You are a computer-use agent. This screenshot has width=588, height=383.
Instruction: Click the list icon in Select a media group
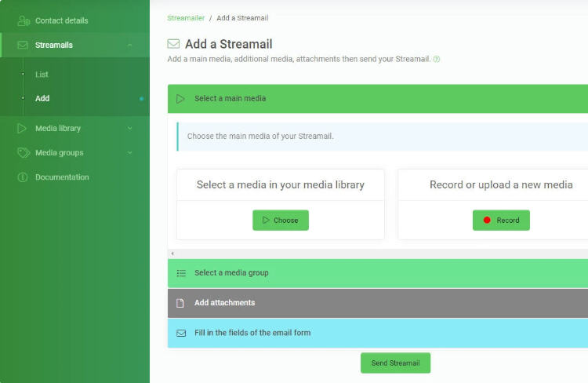(x=181, y=273)
